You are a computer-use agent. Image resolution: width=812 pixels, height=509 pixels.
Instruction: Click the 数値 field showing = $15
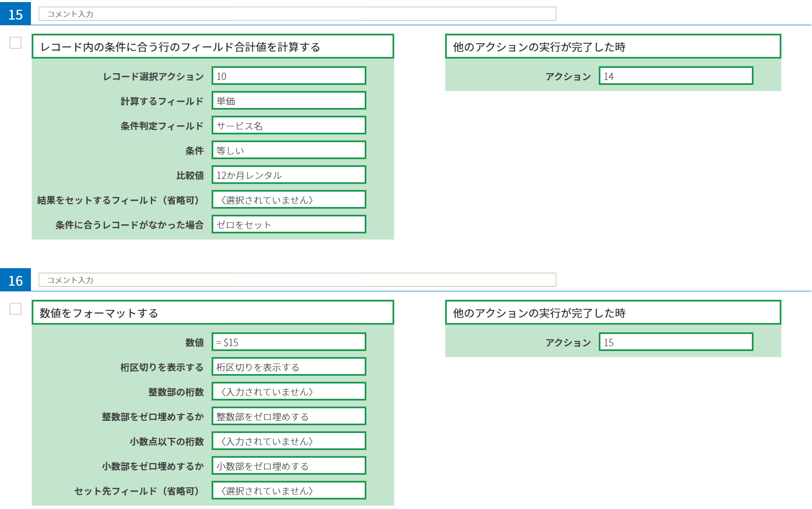(289, 342)
